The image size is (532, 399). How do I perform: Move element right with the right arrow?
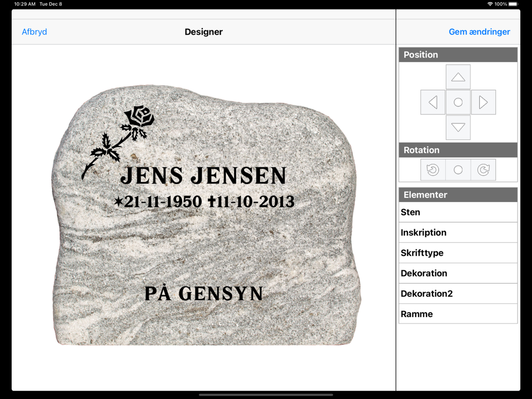coord(483,102)
